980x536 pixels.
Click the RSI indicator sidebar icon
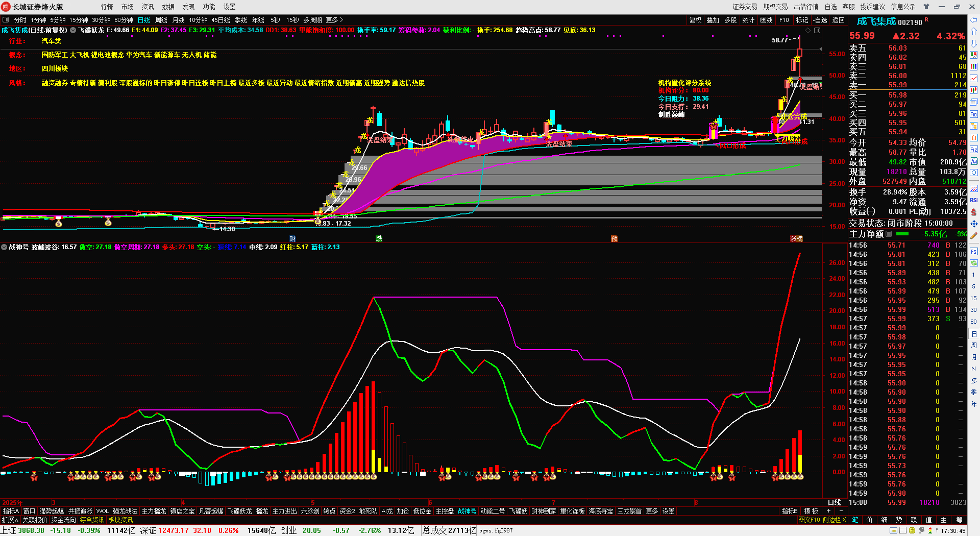coord(974,200)
